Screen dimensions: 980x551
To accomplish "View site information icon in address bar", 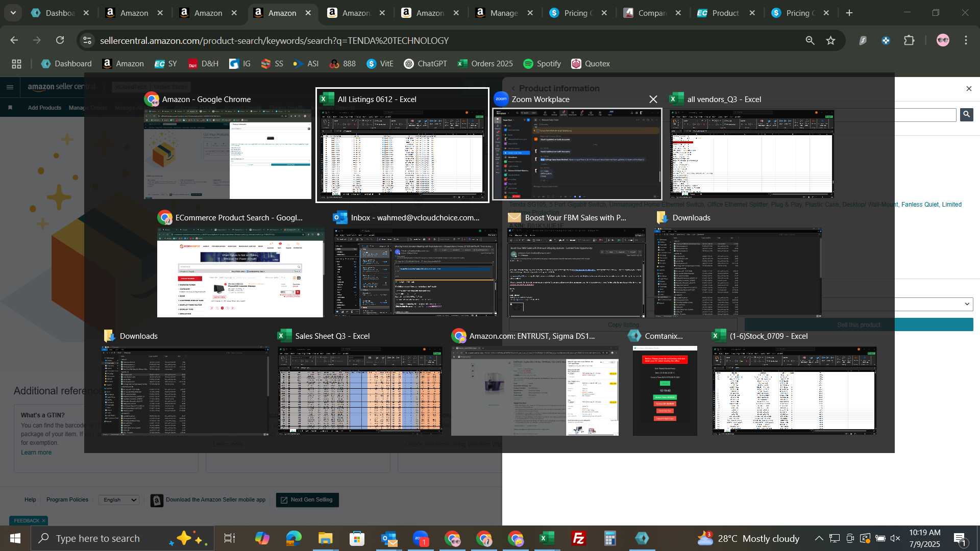I will (88, 40).
